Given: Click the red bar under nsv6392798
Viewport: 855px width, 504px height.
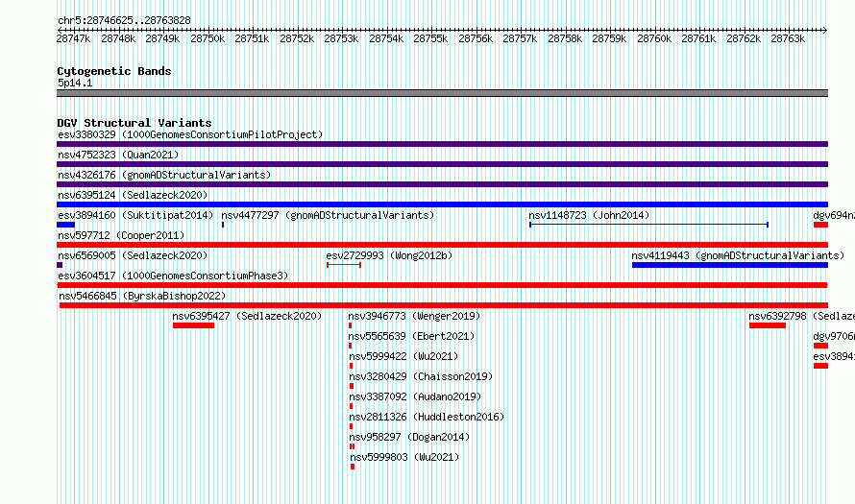Looking at the screenshot, I should coord(768,325).
